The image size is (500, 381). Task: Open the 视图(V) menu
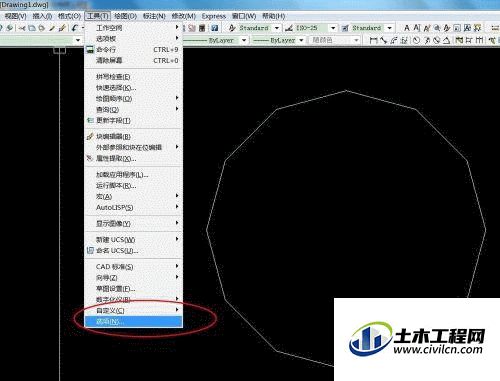click(x=15, y=16)
